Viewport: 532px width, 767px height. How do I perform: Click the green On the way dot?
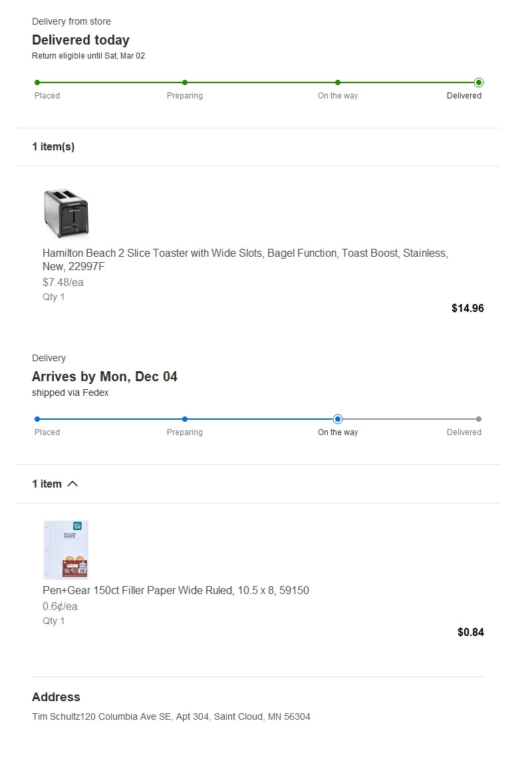click(337, 82)
